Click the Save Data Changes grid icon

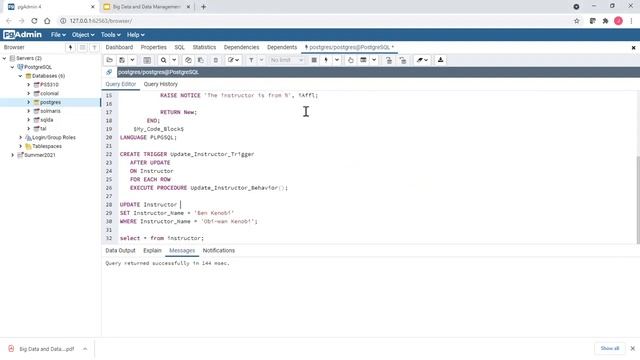pyautogui.click(x=147, y=60)
